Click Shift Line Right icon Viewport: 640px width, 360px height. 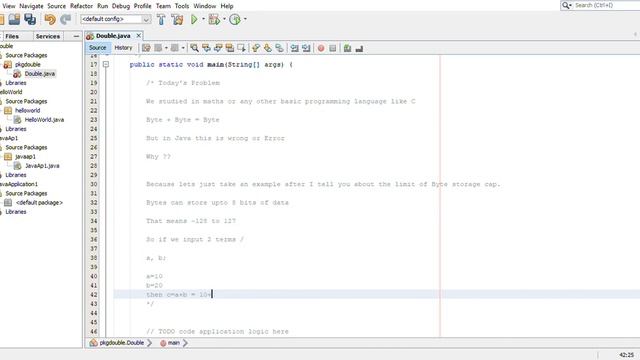point(306,48)
